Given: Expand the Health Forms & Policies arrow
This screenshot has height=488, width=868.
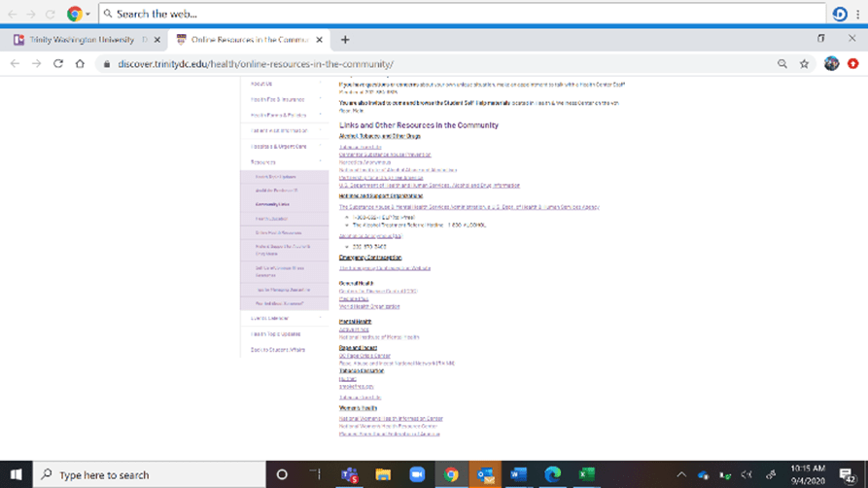Looking at the screenshot, I should pyautogui.click(x=321, y=115).
